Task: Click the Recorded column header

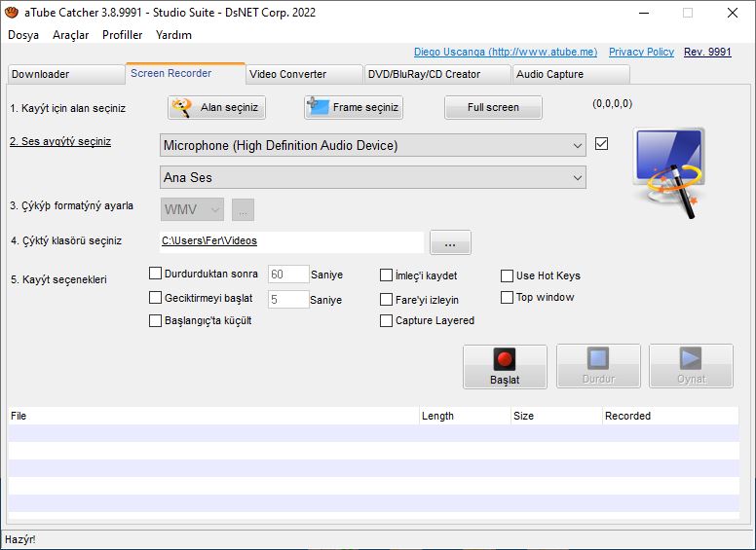Action: pyautogui.click(x=670, y=416)
